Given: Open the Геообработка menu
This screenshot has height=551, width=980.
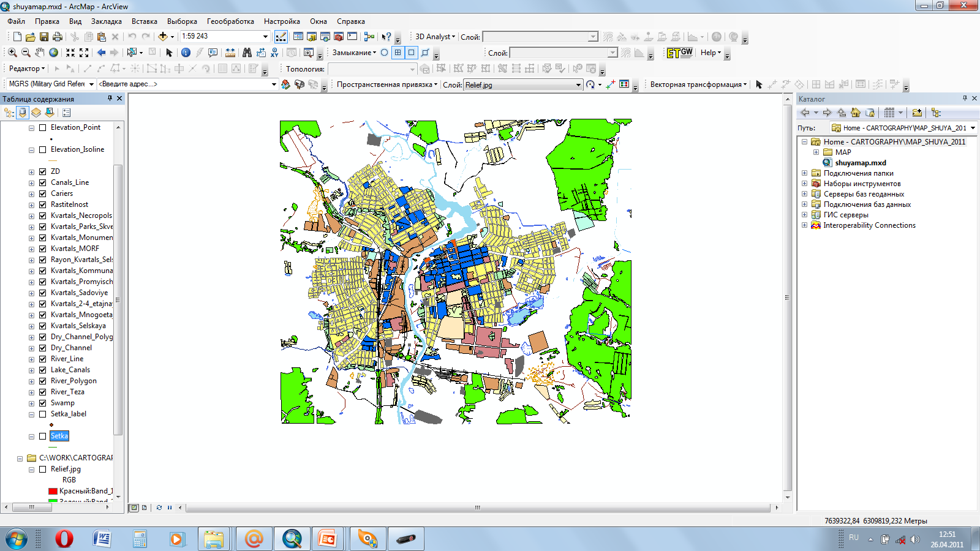Looking at the screenshot, I should [230, 21].
